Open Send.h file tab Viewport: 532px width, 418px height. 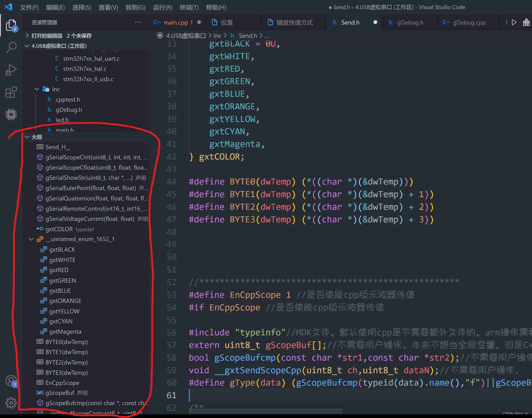pyautogui.click(x=350, y=22)
